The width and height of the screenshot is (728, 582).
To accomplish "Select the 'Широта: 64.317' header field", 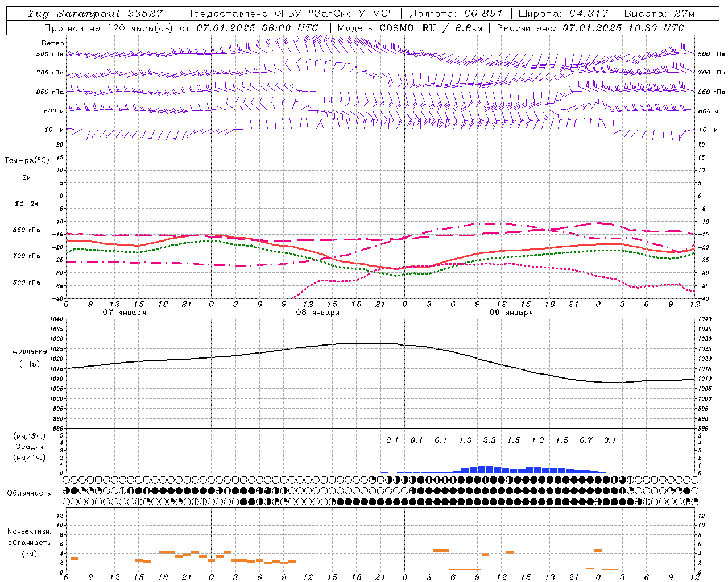I will (564, 14).
